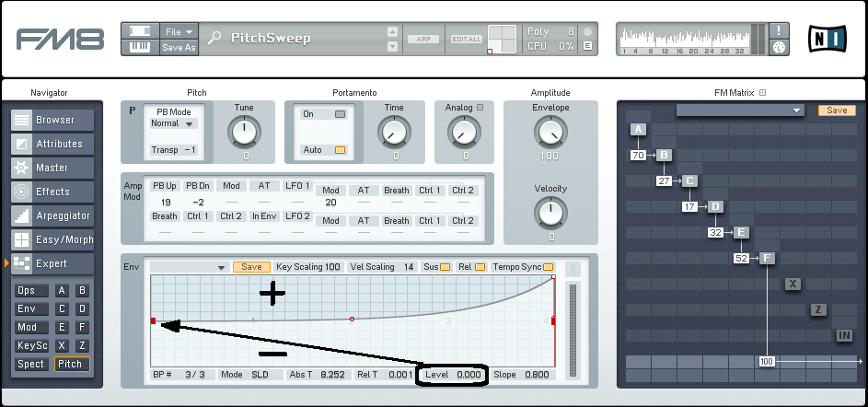Open the Browser page in Navigator
Screen dimensions: 868x407
[x=52, y=120]
